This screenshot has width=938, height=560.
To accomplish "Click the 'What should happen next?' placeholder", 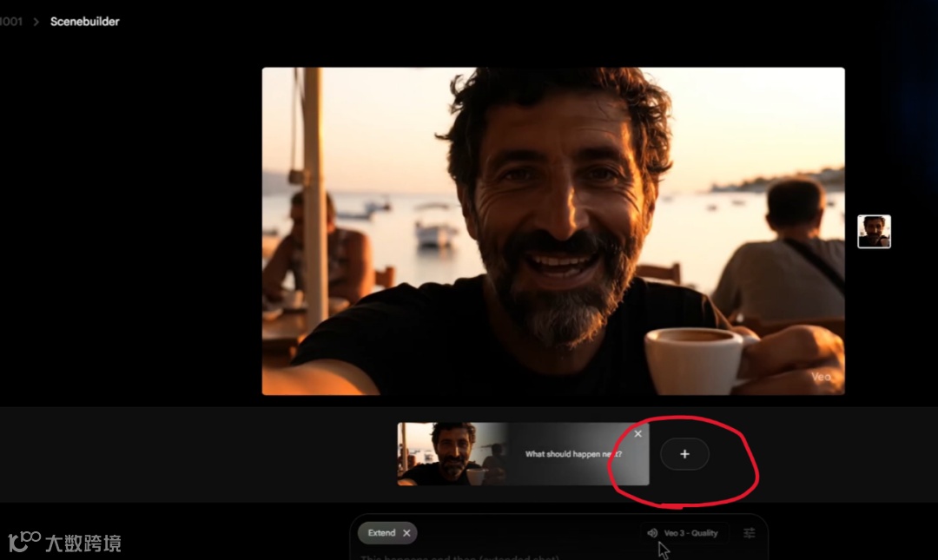I will click(x=574, y=454).
